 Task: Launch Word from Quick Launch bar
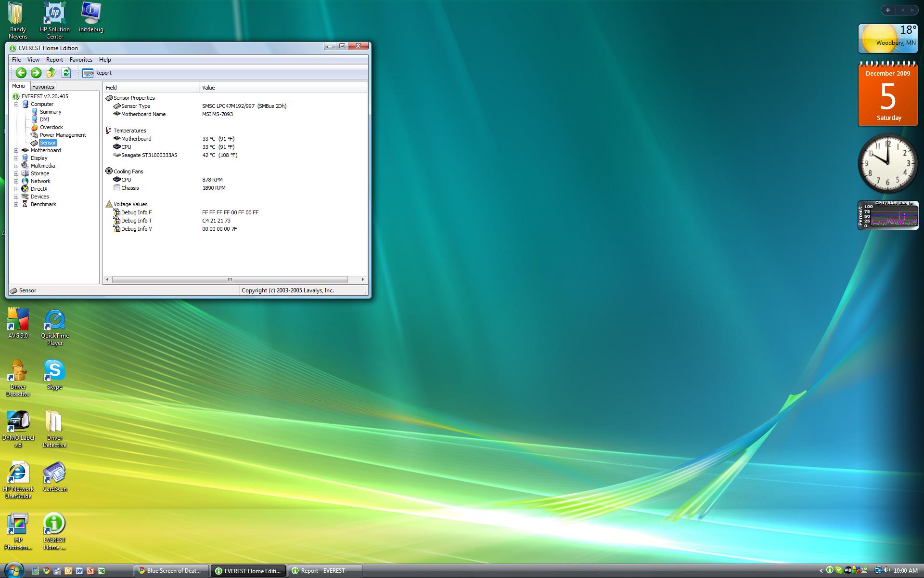[x=79, y=571]
